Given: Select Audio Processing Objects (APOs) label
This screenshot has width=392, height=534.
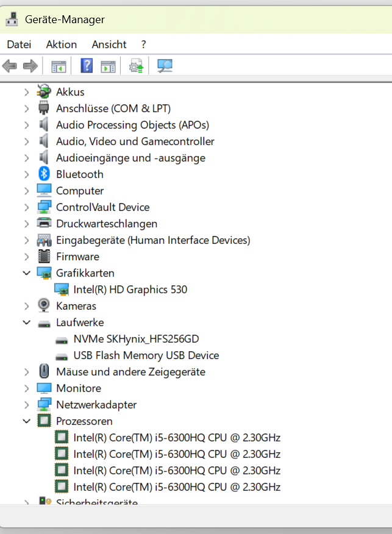Looking at the screenshot, I should [x=132, y=125].
